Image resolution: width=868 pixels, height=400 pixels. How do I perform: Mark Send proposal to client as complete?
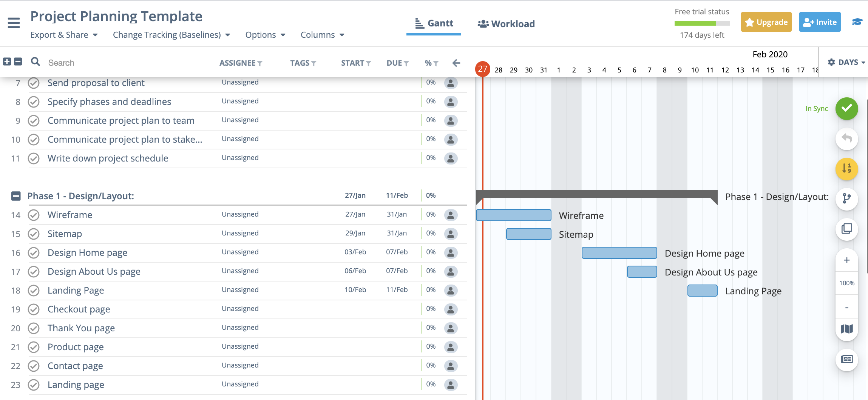[34, 83]
